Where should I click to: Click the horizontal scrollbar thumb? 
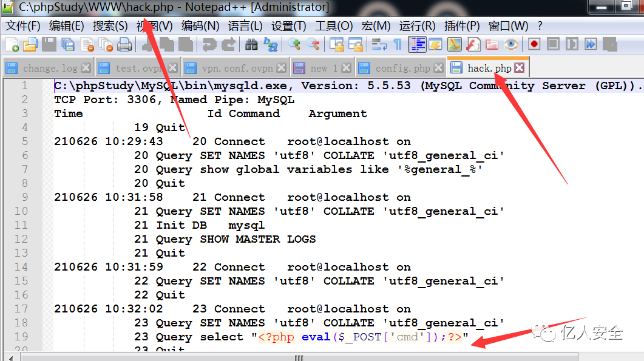coord(299,357)
